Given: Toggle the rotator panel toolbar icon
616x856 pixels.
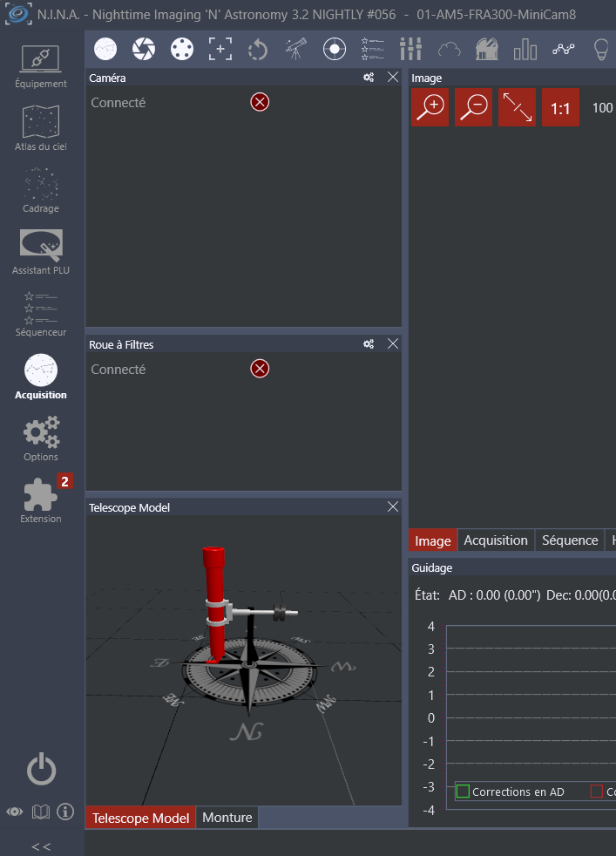Looking at the screenshot, I should click(258, 49).
